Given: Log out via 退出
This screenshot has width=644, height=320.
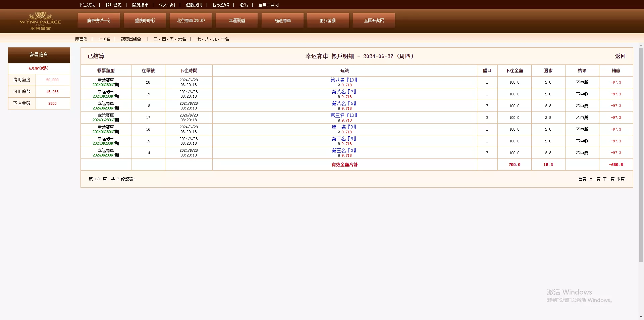Looking at the screenshot, I should pos(244,5).
